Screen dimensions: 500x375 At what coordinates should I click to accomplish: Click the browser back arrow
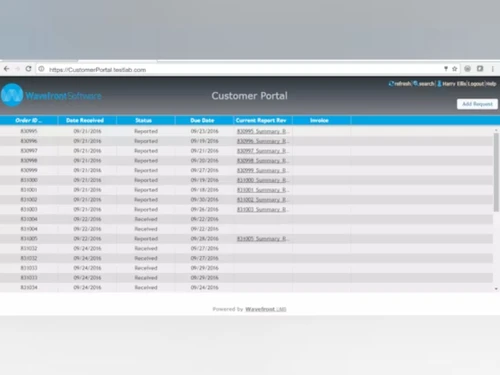pos(6,69)
